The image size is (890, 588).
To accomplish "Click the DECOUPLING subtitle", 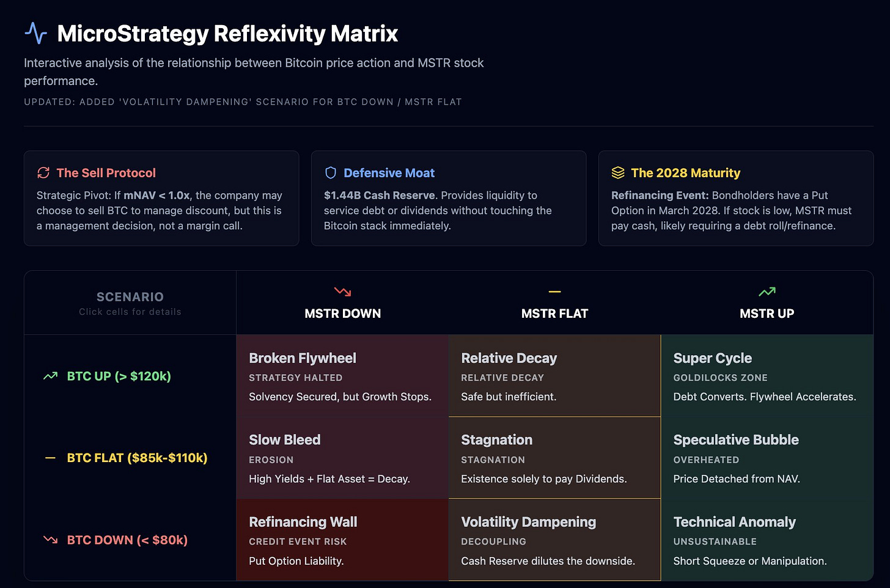I will (493, 542).
